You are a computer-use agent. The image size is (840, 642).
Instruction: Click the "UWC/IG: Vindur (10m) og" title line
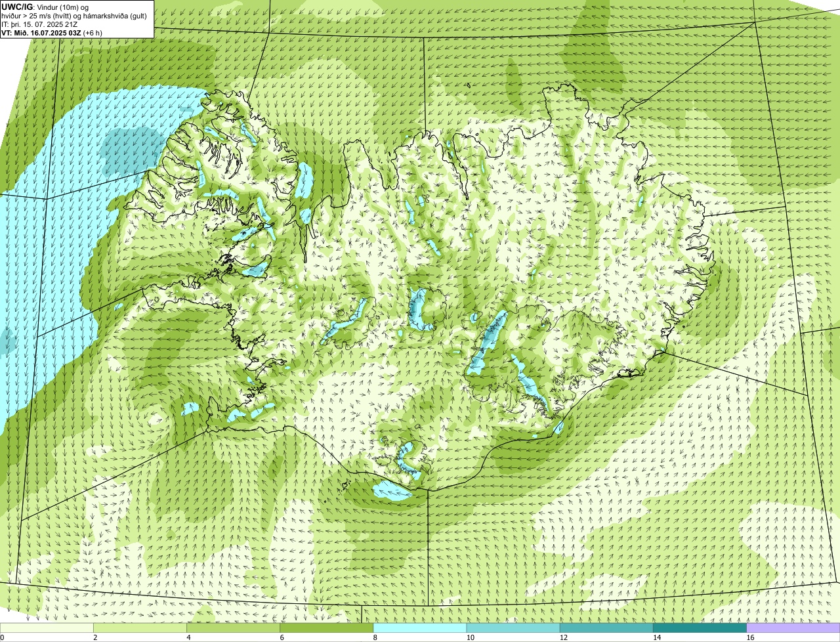click(x=45, y=7)
